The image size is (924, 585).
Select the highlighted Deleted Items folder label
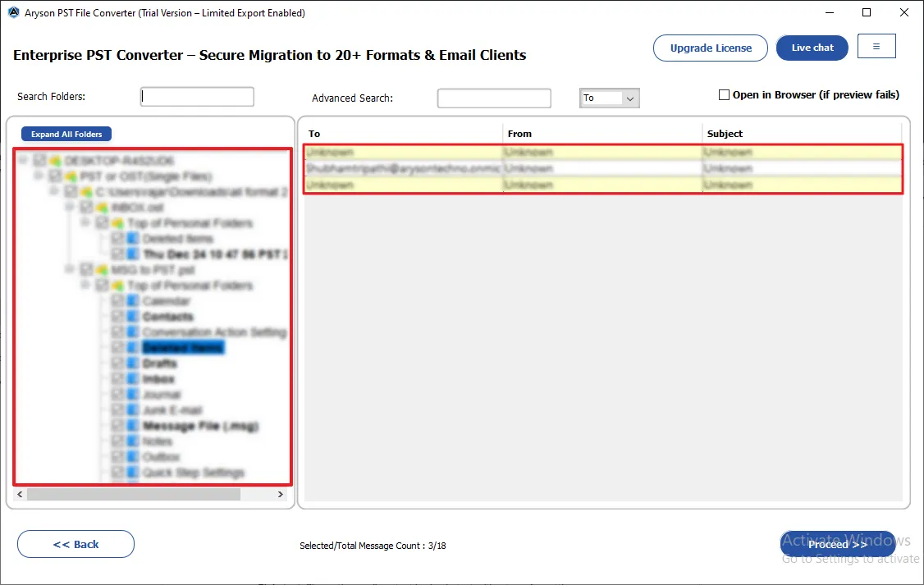pos(183,348)
